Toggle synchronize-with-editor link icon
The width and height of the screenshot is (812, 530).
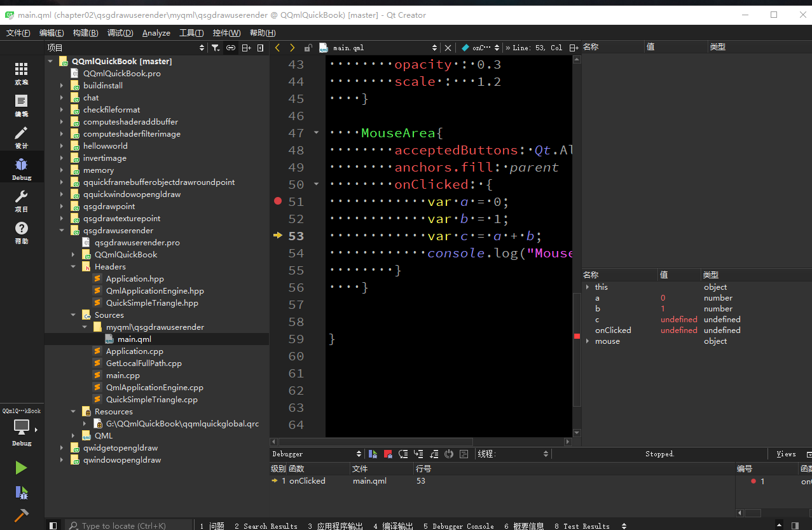(x=231, y=48)
